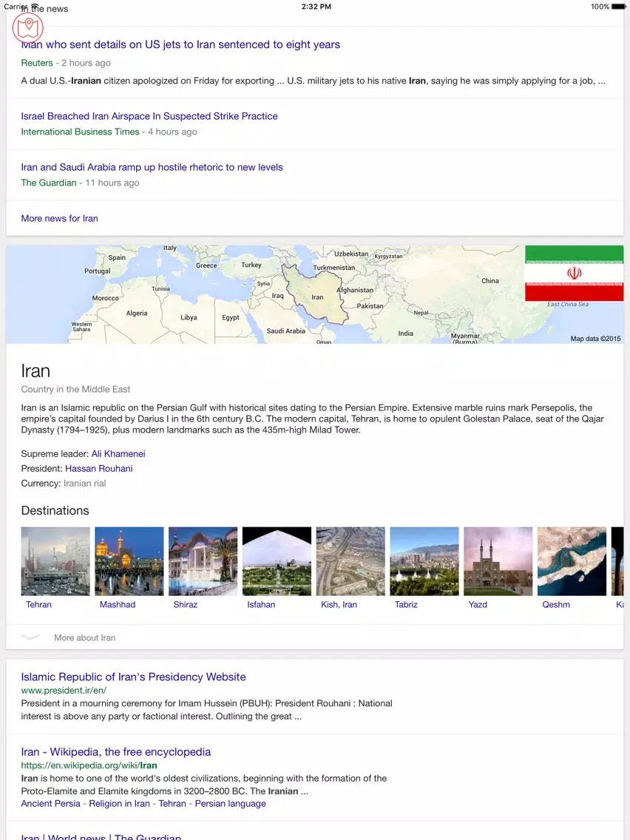Tap 'The Guardian' news source label
630x840 pixels.
tap(49, 183)
